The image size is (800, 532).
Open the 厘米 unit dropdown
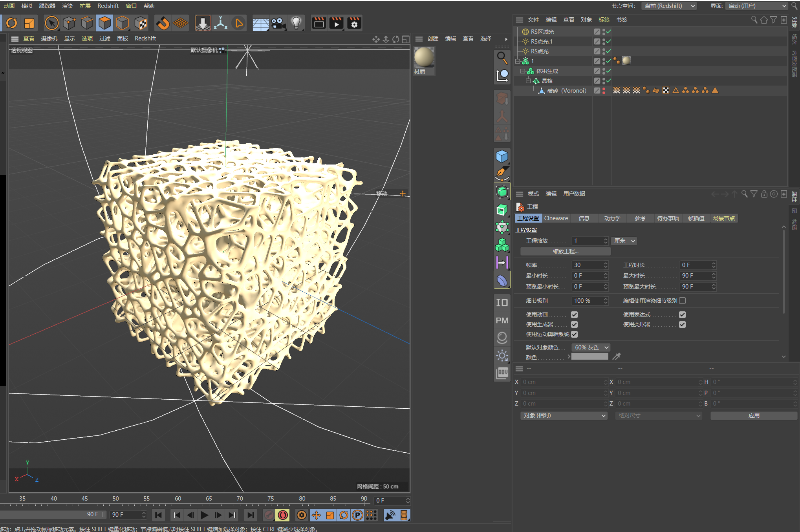click(x=624, y=241)
